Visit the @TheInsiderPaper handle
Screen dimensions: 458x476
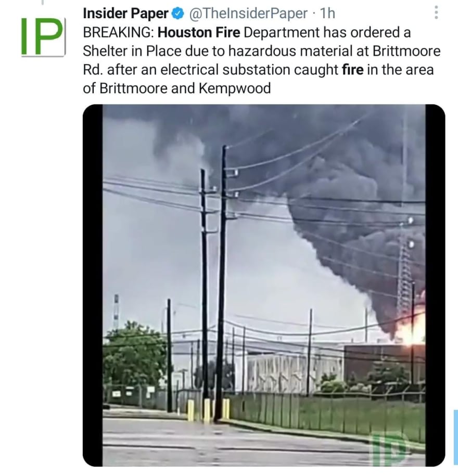pyautogui.click(x=248, y=14)
